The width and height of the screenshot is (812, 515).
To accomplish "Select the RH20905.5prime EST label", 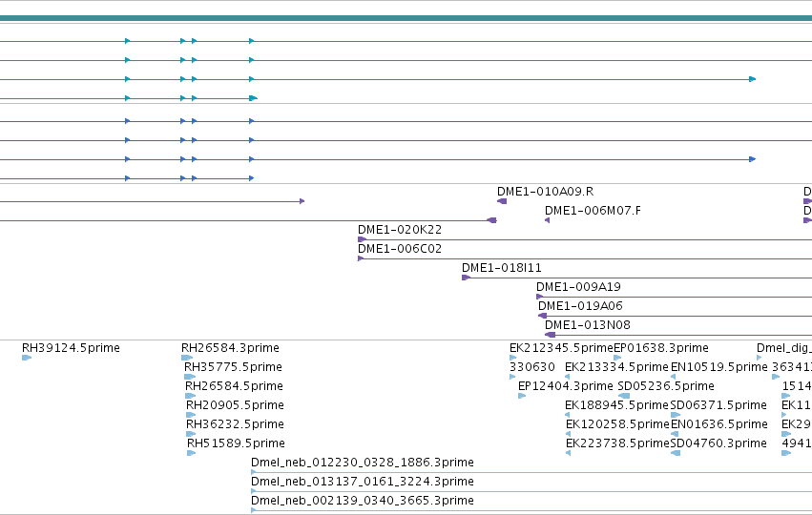I will tap(235, 405).
